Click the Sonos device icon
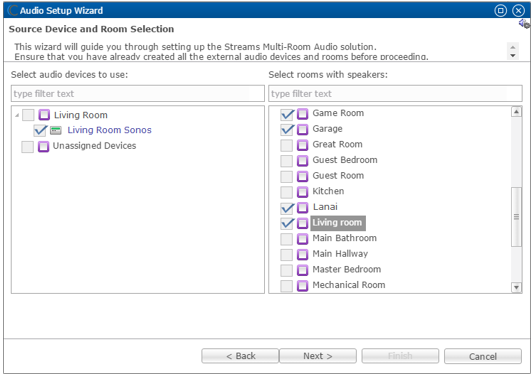Image resolution: width=532 pixels, height=378 pixels. click(56, 130)
